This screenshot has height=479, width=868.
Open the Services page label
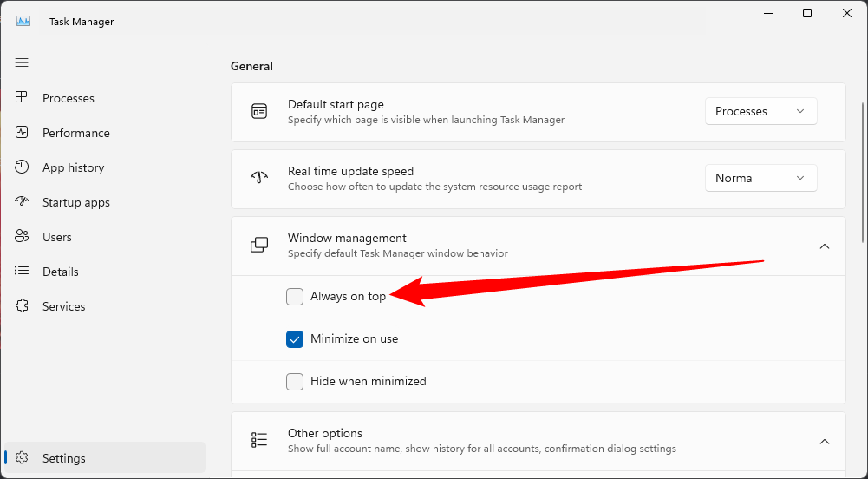tap(63, 306)
